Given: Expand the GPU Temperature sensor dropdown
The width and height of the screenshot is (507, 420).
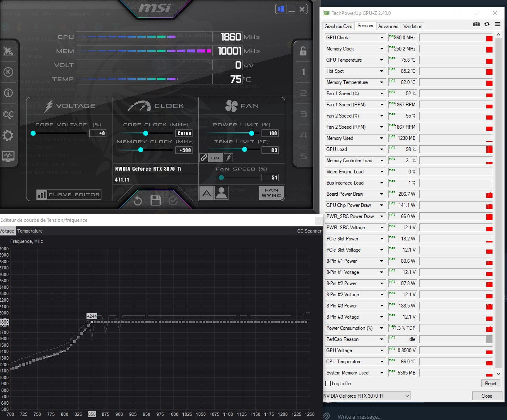Looking at the screenshot, I should point(382,60).
